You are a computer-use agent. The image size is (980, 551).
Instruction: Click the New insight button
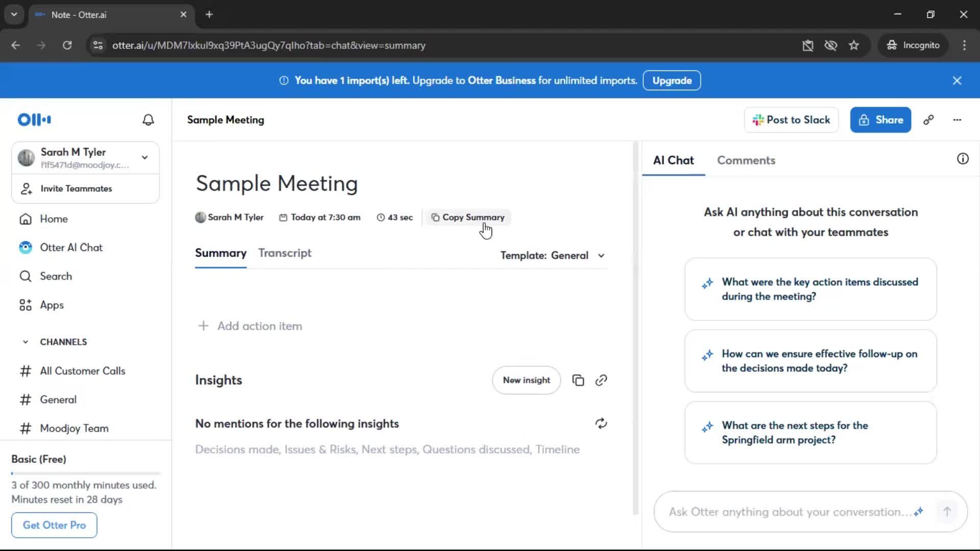click(526, 381)
